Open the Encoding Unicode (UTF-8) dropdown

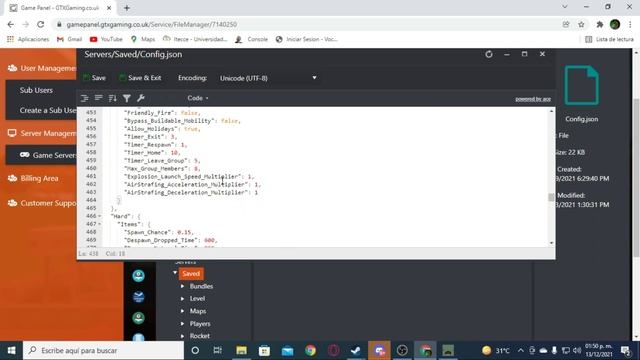pos(268,78)
